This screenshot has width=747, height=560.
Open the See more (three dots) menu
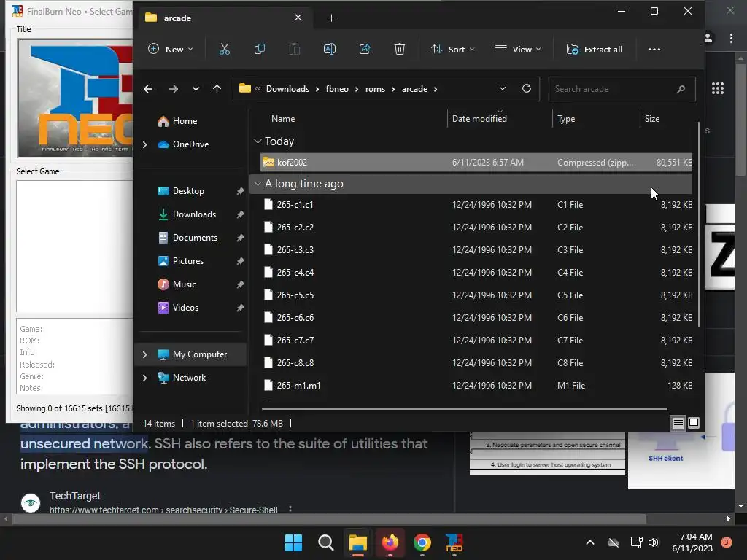[654, 49]
